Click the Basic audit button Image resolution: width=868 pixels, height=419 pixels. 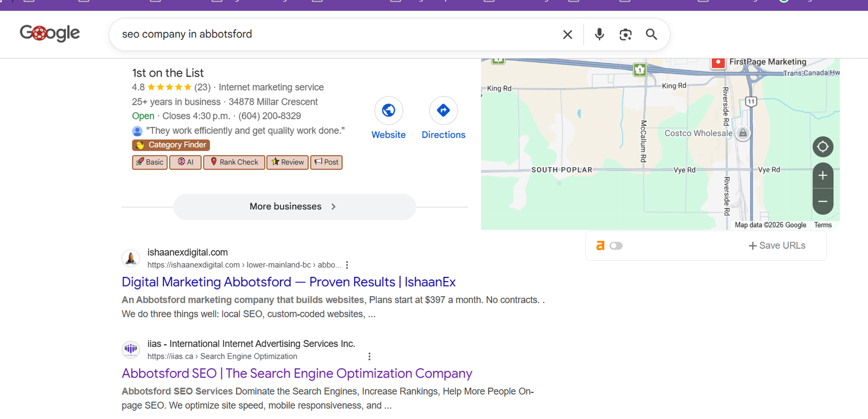coord(150,162)
